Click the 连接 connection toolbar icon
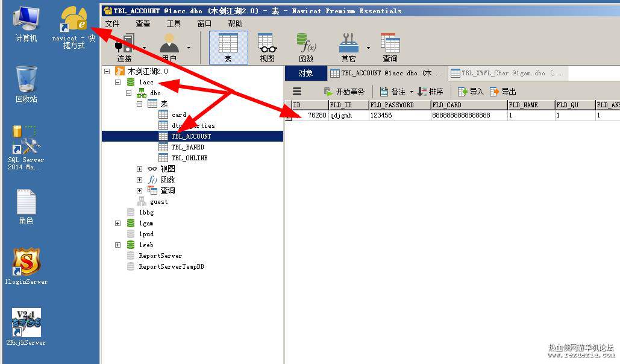This screenshot has width=620, height=364. coord(125,48)
